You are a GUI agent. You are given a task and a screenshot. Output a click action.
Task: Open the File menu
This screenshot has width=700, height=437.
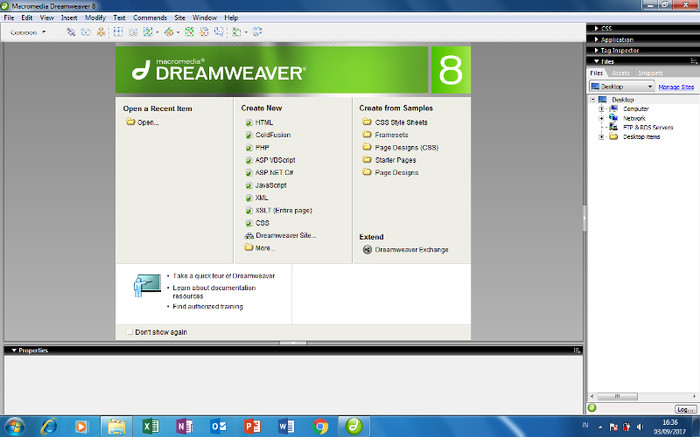click(9, 18)
